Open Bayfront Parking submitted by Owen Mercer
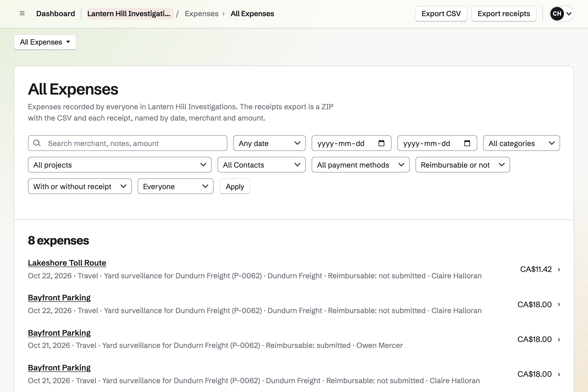This screenshot has height=392, width=588. pos(59,333)
